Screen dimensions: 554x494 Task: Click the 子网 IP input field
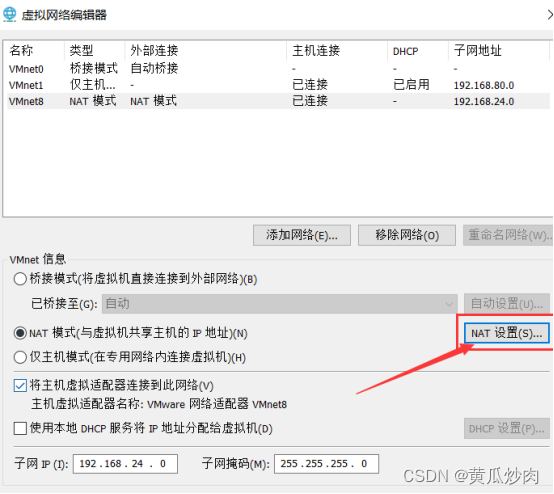coord(125,464)
